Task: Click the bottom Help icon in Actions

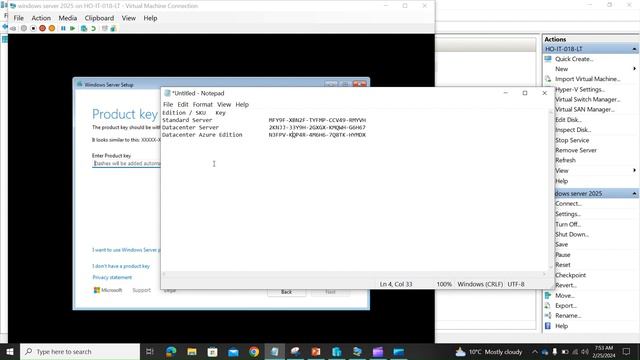Action: (x=548, y=326)
